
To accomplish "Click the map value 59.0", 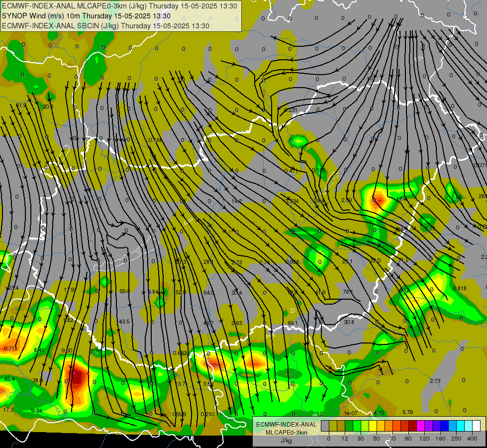I will [x=124, y=291].
